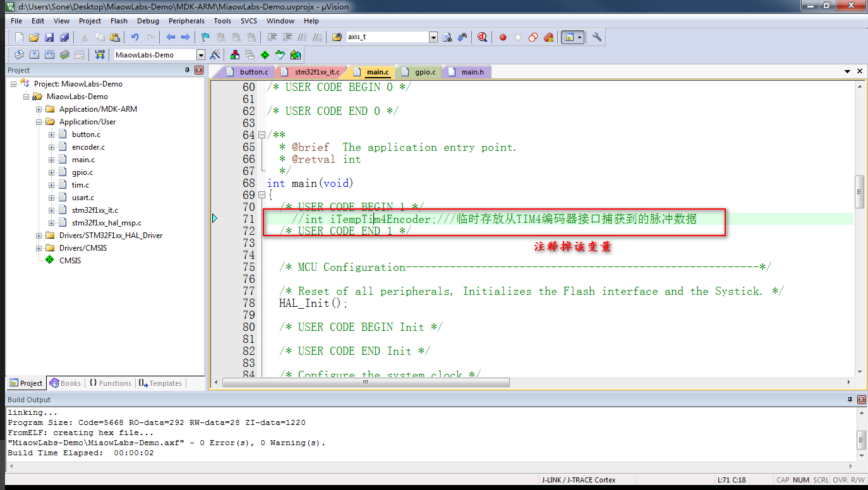
Task: Click the Save All icon
Action: click(x=64, y=37)
